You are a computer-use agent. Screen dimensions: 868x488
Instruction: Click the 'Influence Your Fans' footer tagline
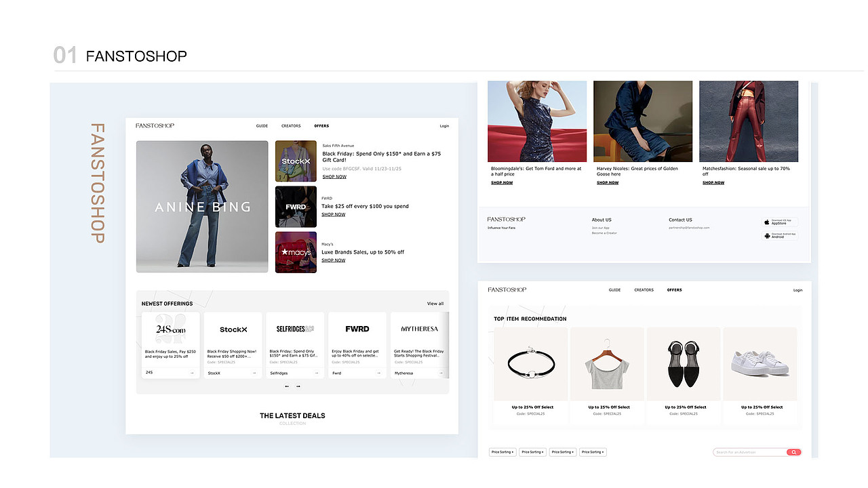[501, 228]
